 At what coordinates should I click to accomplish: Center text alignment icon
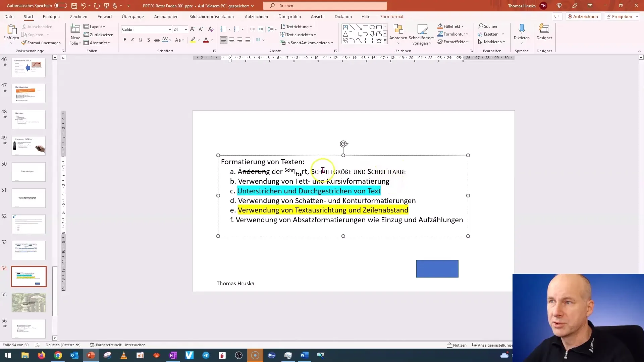[232, 40]
